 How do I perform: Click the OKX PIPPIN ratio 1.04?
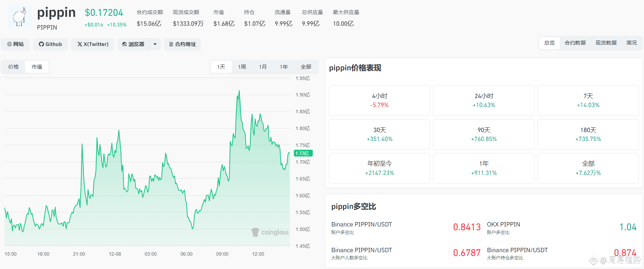tap(628, 227)
